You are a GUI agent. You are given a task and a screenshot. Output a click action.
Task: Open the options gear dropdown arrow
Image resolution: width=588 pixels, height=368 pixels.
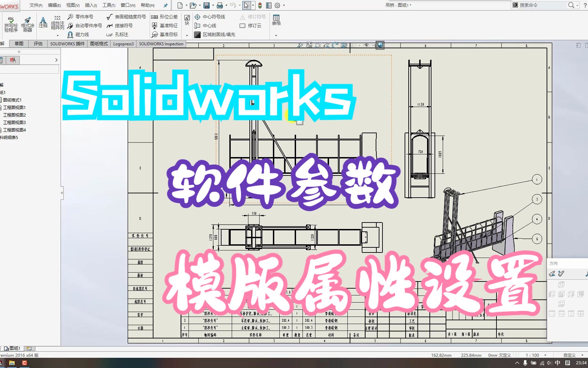click(x=284, y=5)
